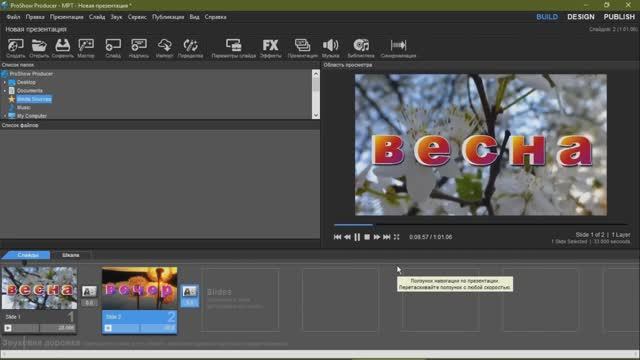Click Slide 2 duration value field

(158, 328)
